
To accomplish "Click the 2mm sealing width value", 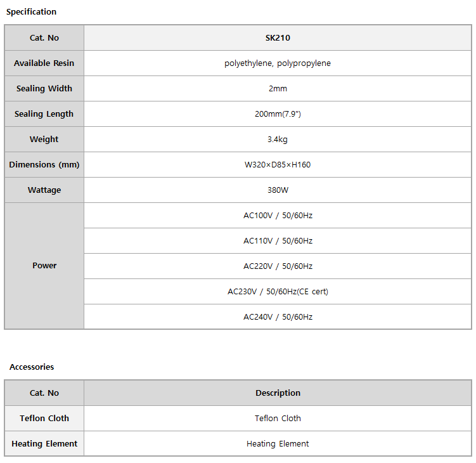I will (x=278, y=88).
